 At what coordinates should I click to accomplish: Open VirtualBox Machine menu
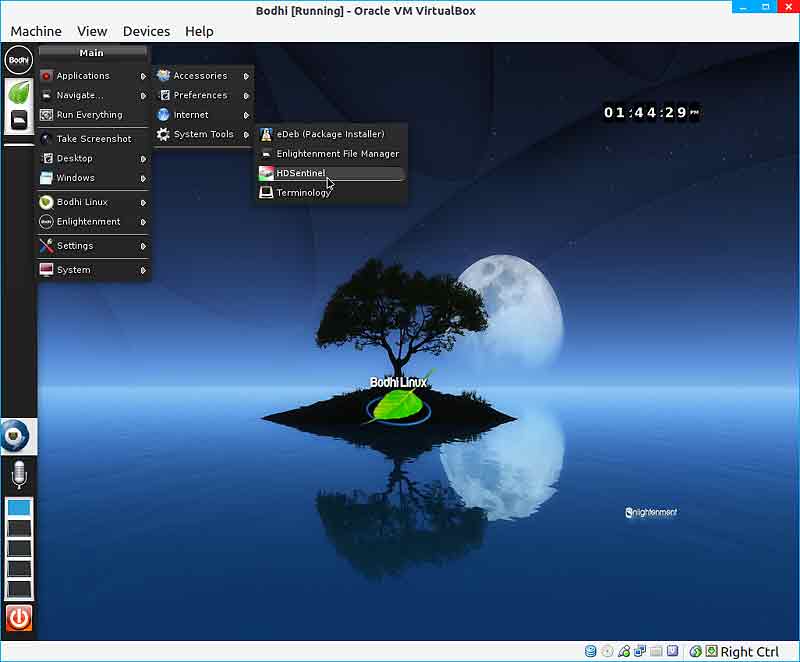(x=36, y=32)
